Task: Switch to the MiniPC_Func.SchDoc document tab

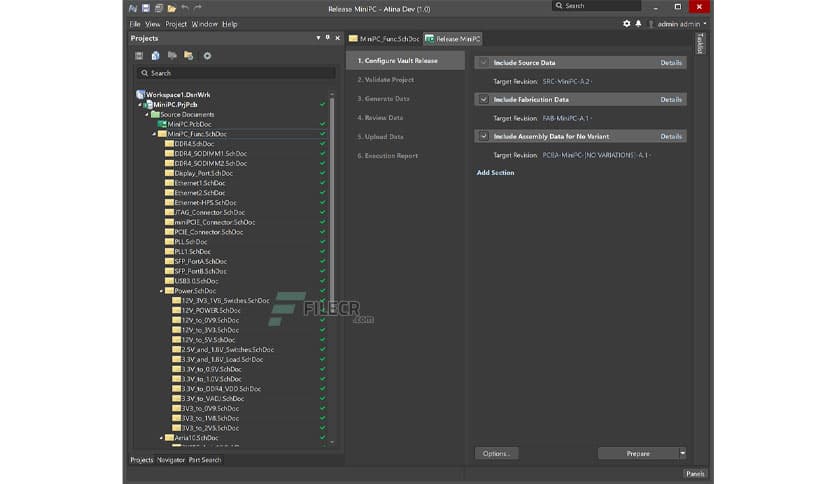Action: click(x=384, y=39)
